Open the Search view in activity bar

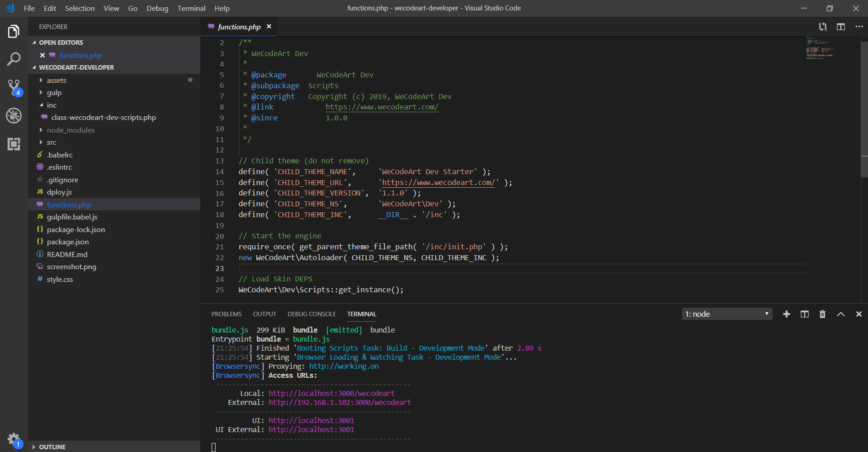tap(14, 59)
